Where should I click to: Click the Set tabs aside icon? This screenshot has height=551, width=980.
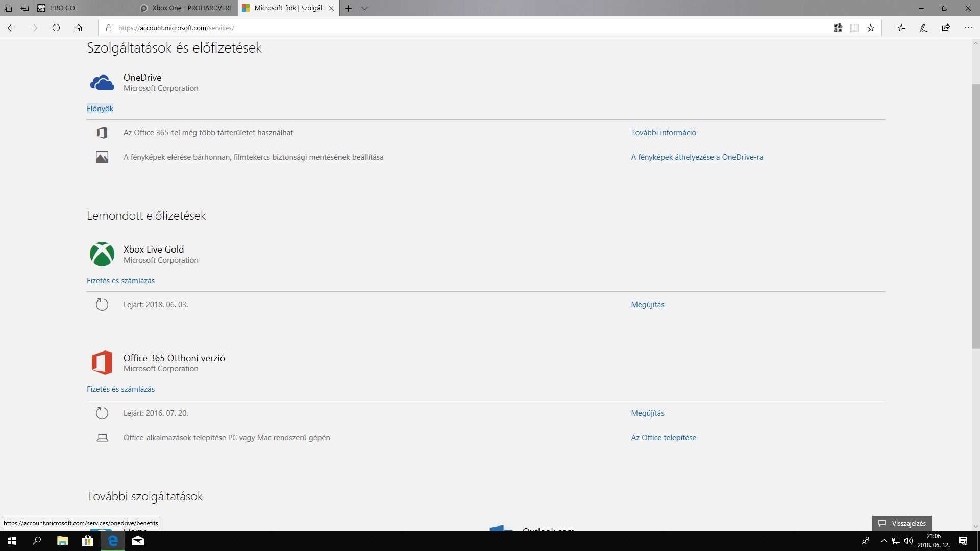pyautogui.click(x=24, y=8)
